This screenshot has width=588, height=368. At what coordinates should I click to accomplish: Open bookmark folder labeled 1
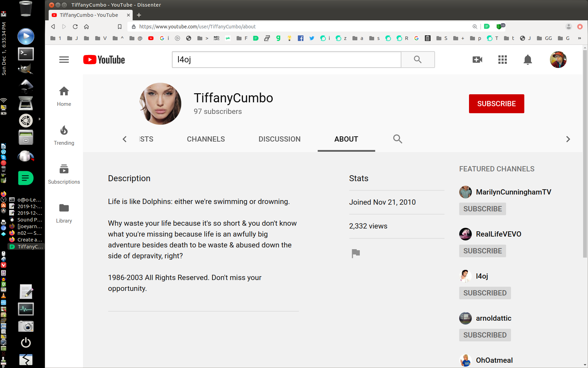pyautogui.click(x=56, y=38)
